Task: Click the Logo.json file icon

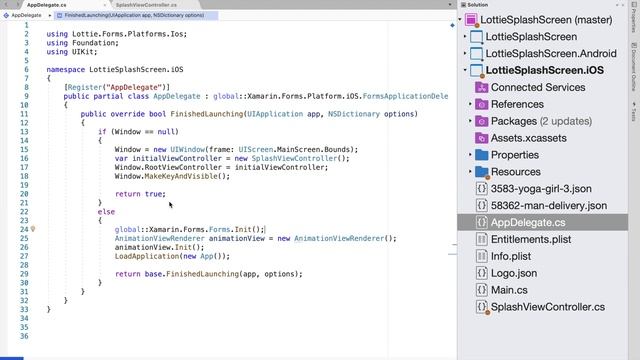Action: click(482, 273)
